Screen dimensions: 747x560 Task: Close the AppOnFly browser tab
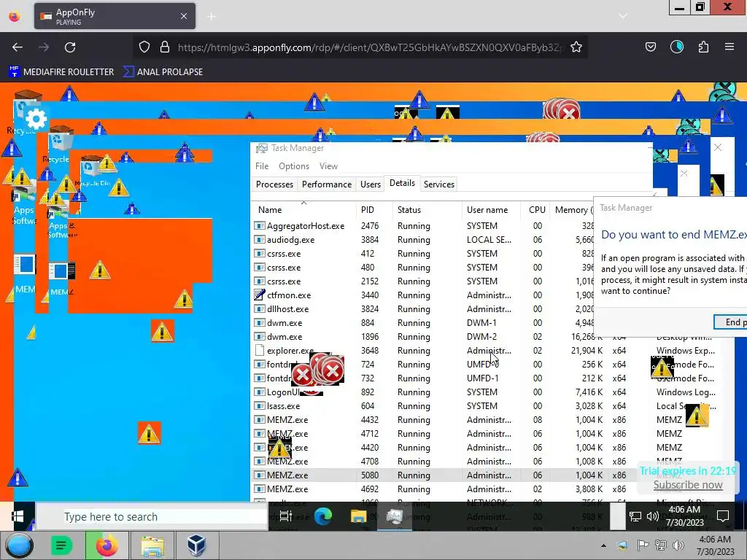click(x=184, y=16)
